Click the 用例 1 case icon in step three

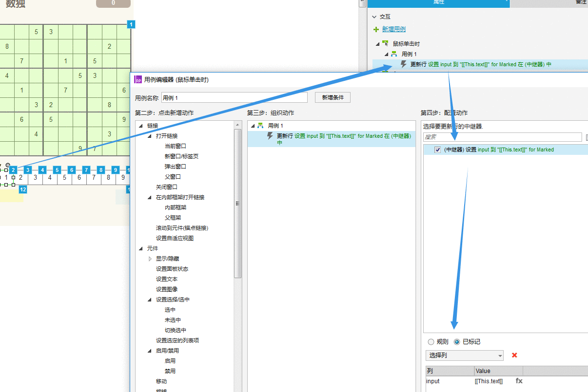click(x=260, y=126)
